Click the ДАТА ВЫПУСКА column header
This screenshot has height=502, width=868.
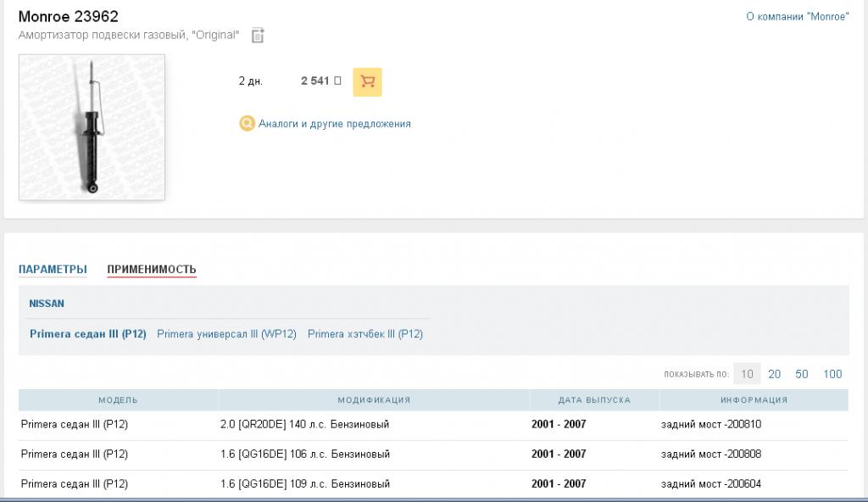pos(594,400)
